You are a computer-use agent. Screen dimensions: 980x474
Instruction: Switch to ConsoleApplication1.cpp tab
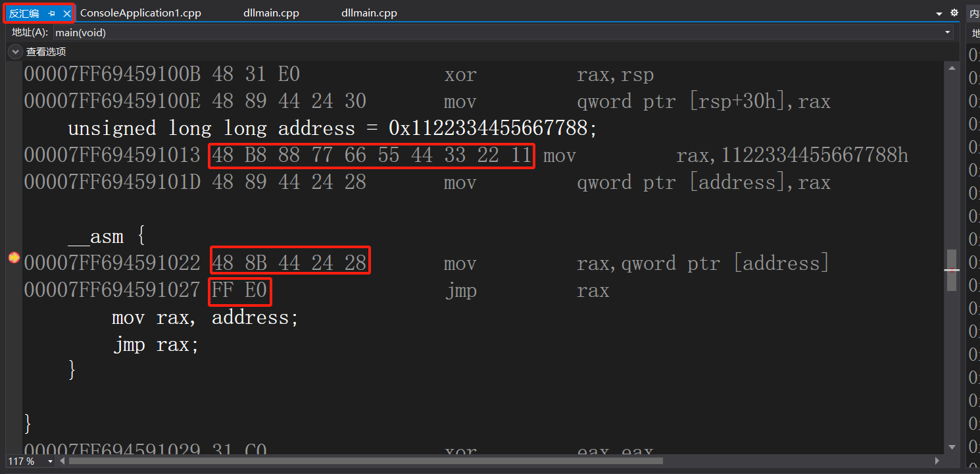tap(141, 13)
